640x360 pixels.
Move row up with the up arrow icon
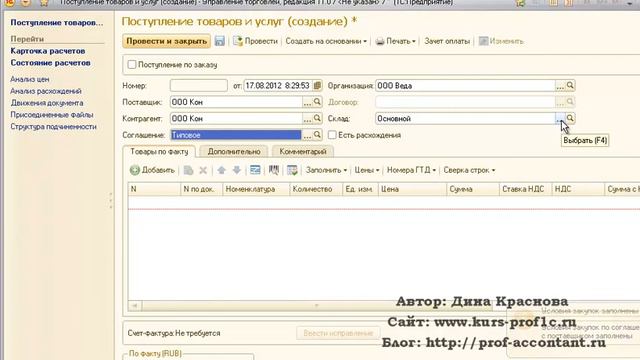pyautogui.click(x=222, y=170)
